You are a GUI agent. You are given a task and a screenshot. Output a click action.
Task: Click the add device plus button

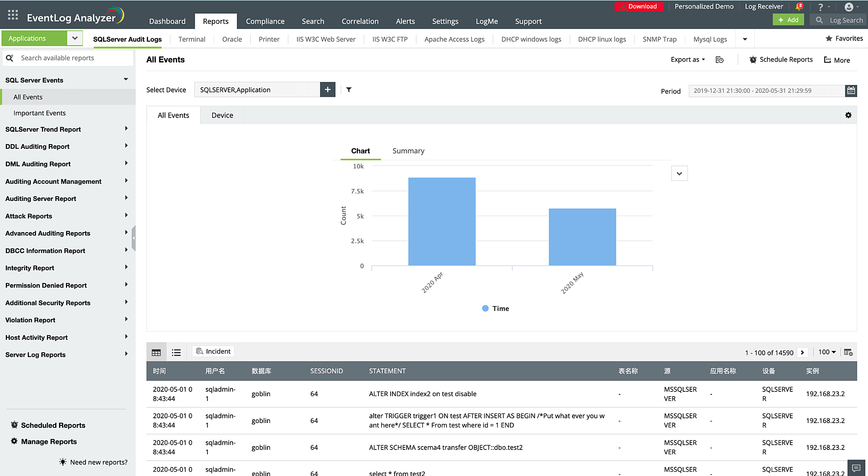(x=328, y=90)
